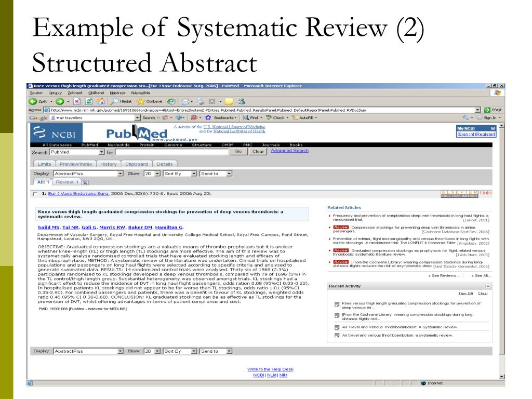Click the Write to the Help Desk link
Screen dimensions: 532x399
point(270,369)
